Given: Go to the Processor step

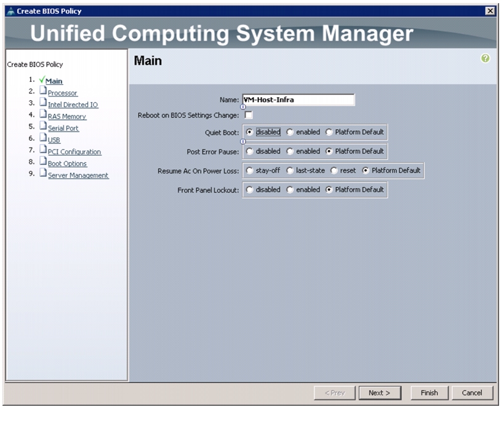Looking at the screenshot, I should [63, 93].
